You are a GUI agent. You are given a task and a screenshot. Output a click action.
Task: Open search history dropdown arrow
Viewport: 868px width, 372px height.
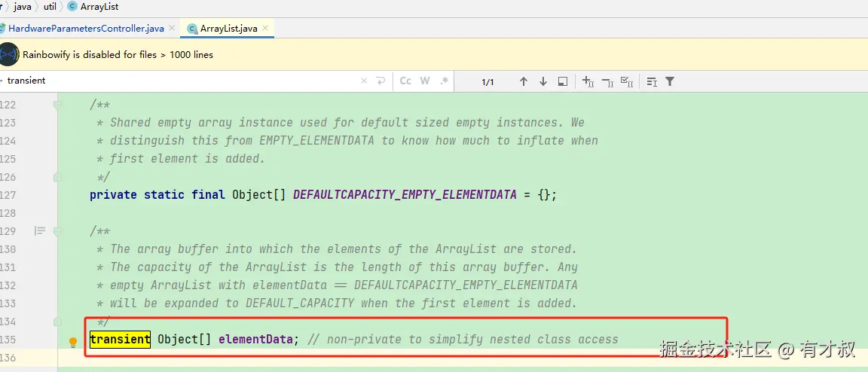click(2, 81)
